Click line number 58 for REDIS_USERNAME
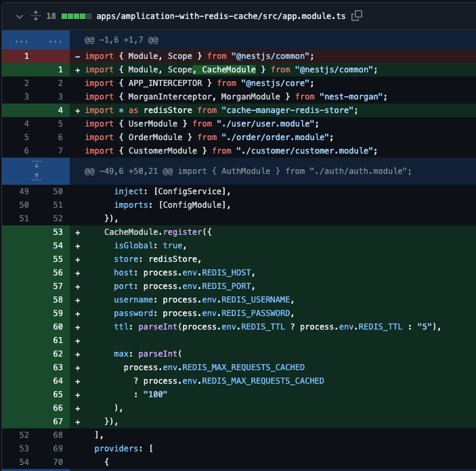This screenshot has height=471, width=476. [58, 300]
